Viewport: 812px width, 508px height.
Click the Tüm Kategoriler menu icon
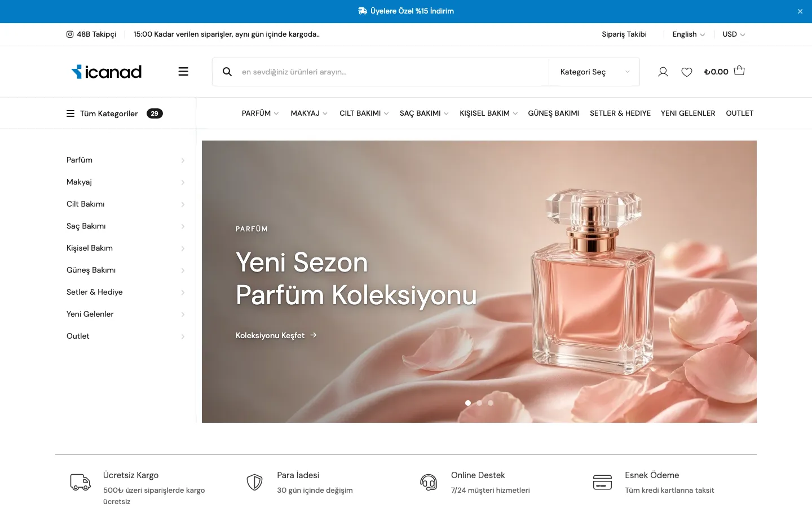point(70,113)
